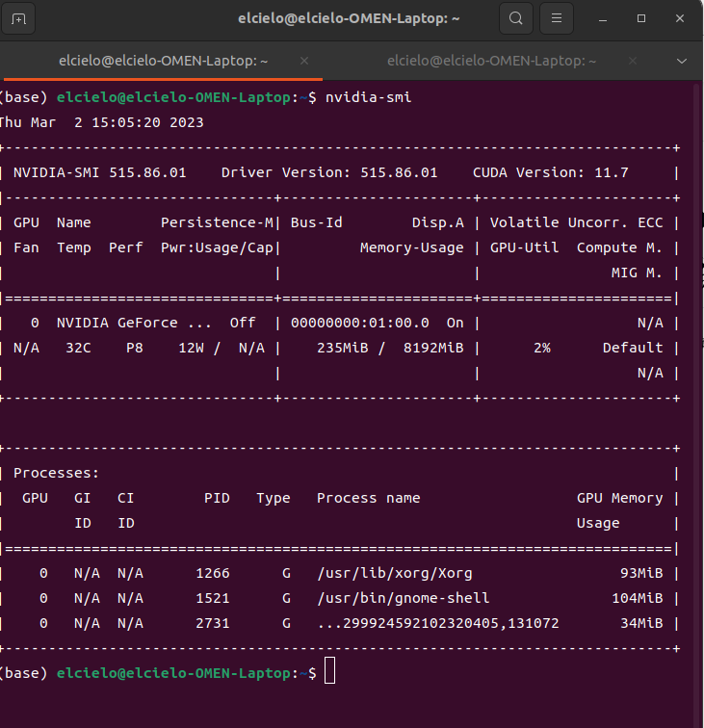Click the NVIDIA GeForce ... GPU name
The height and width of the screenshot is (728, 704).
(x=134, y=324)
